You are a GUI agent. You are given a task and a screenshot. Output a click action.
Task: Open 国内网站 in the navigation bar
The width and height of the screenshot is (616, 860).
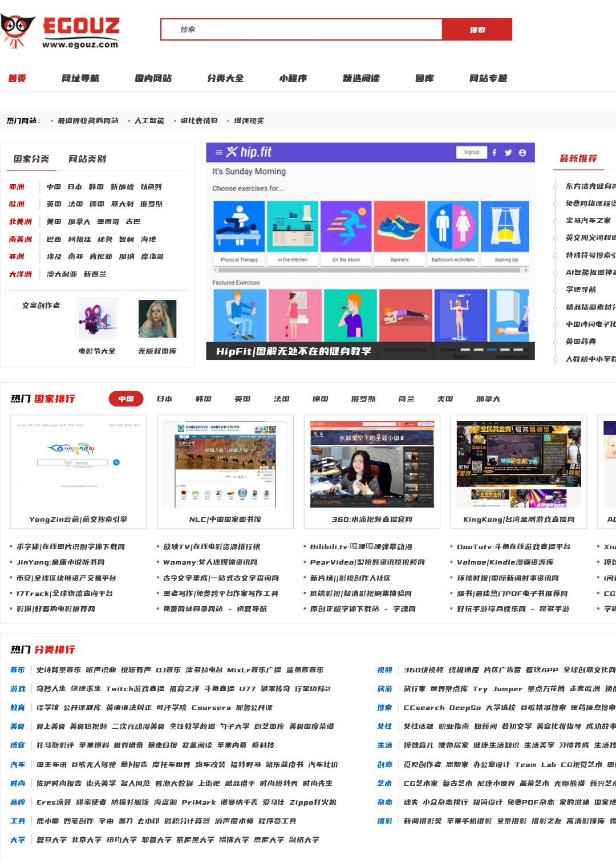tap(153, 78)
